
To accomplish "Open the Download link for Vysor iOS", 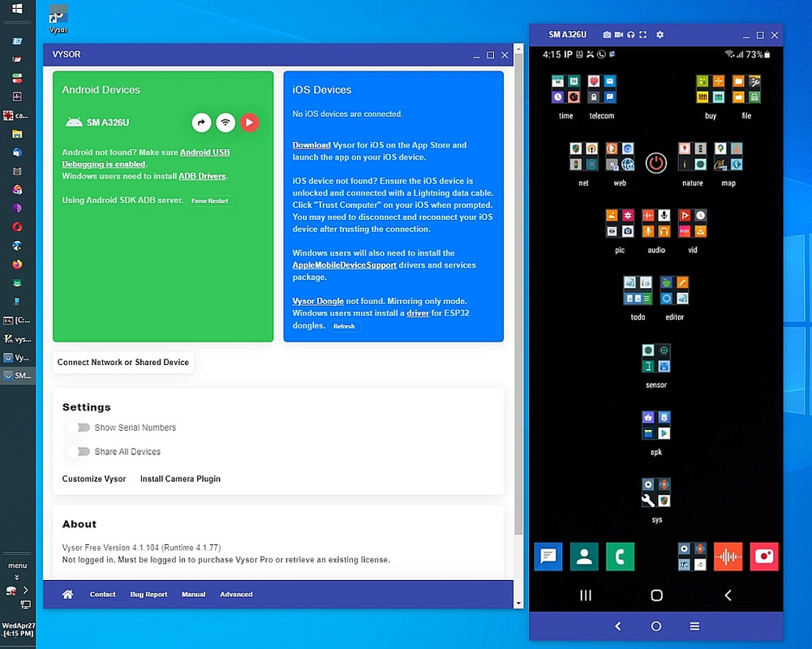I will 311,145.
